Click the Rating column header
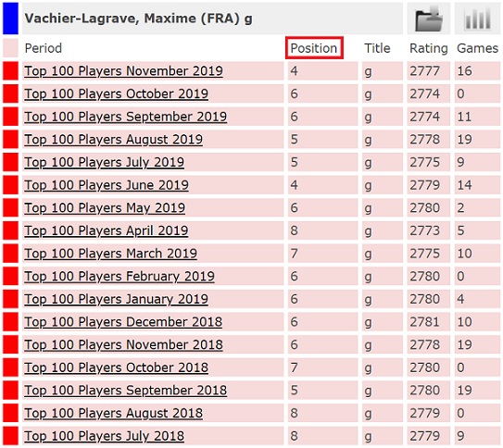 click(x=429, y=48)
